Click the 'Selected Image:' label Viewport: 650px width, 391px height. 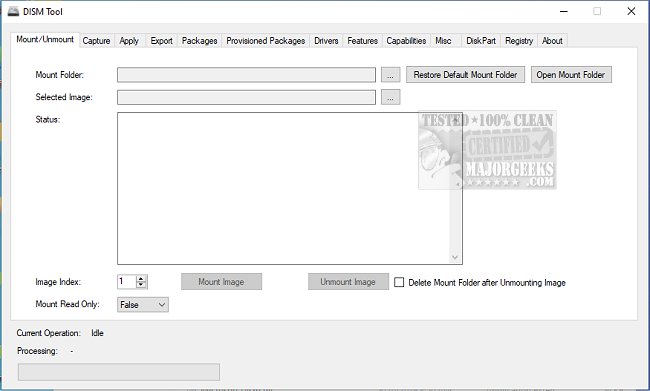(x=64, y=97)
